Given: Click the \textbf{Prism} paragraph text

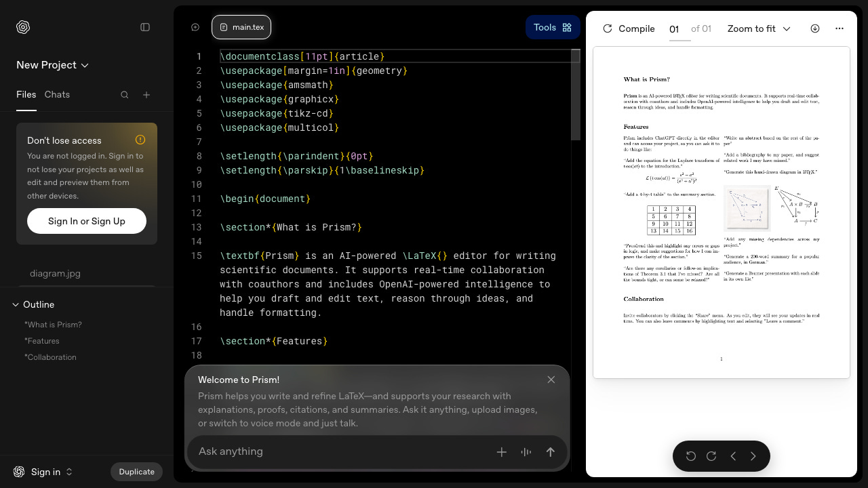Looking at the screenshot, I should [x=388, y=284].
